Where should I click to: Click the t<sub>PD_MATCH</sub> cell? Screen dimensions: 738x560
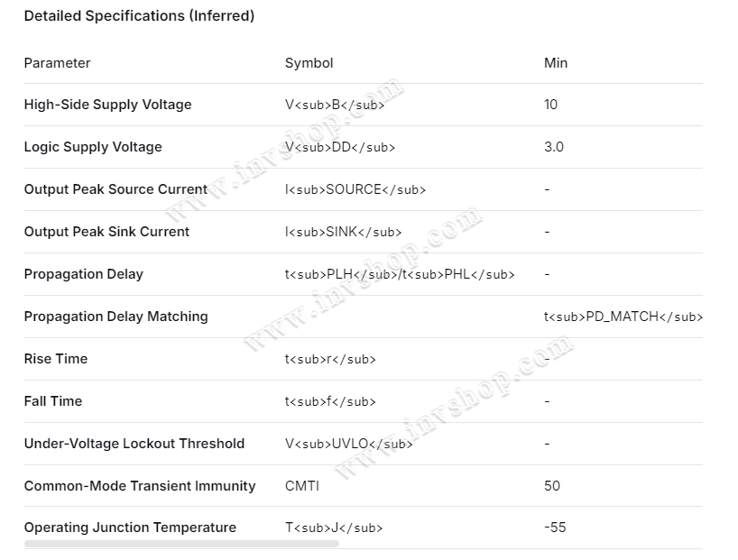click(x=623, y=317)
